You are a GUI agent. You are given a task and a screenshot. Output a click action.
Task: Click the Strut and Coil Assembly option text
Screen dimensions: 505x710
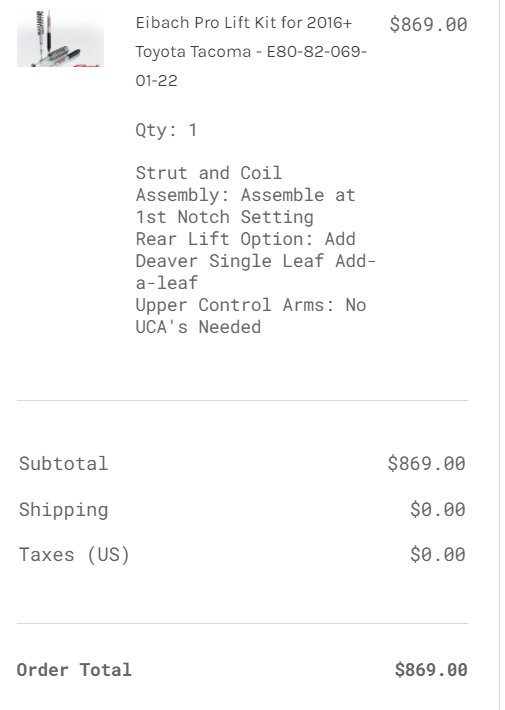[245, 195]
